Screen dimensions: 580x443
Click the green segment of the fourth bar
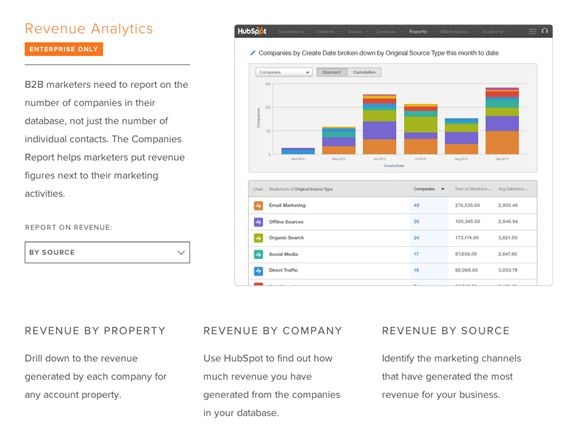coord(420,125)
